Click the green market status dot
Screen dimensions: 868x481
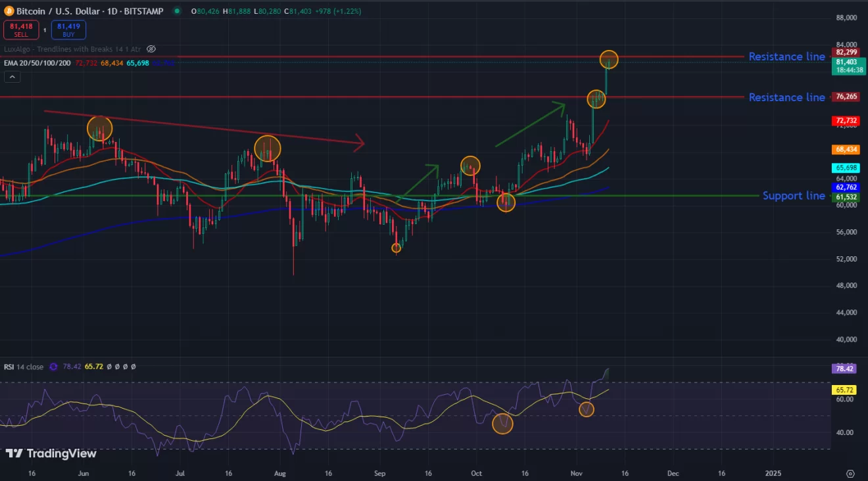point(178,11)
